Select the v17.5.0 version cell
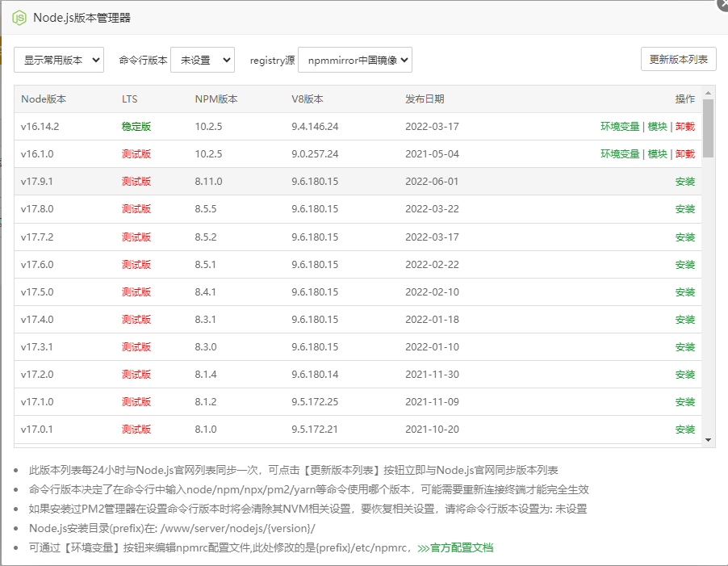 (x=37, y=292)
